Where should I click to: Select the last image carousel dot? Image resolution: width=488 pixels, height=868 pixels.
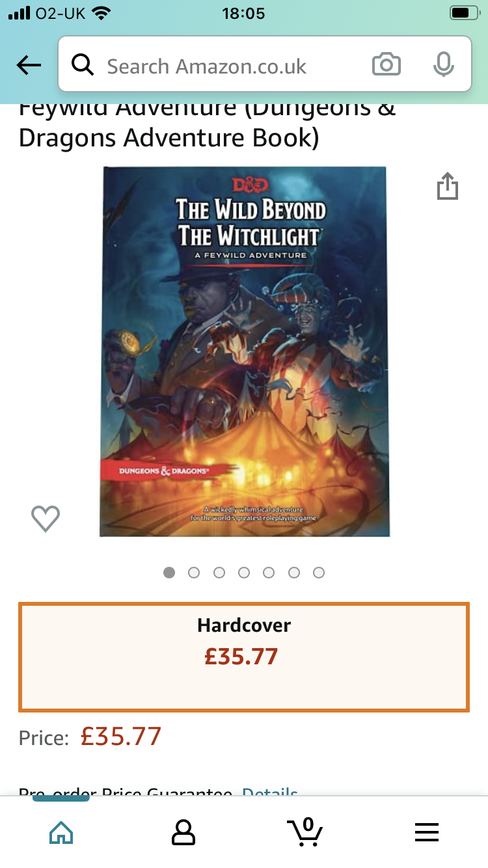tap(319, 573)
